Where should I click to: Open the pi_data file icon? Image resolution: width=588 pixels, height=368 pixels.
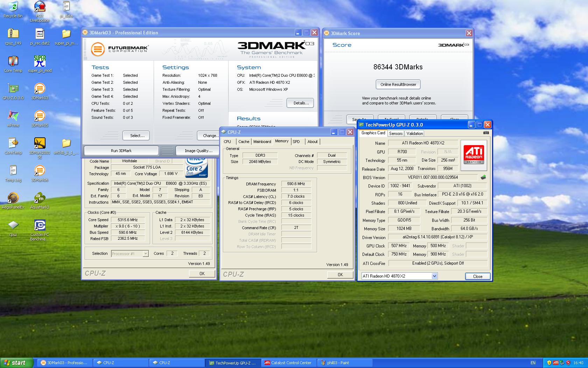click(66, 9)
